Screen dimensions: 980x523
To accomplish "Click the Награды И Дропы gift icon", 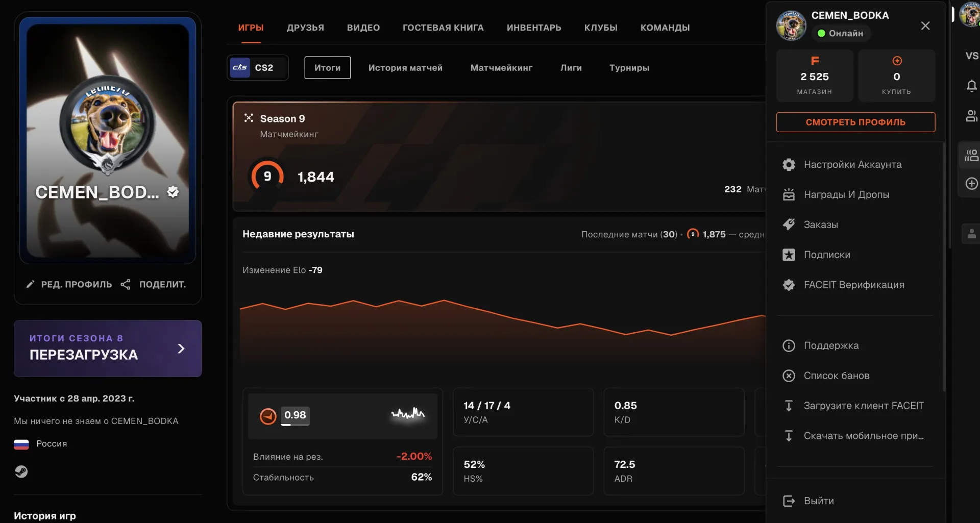I will [789, 194].
